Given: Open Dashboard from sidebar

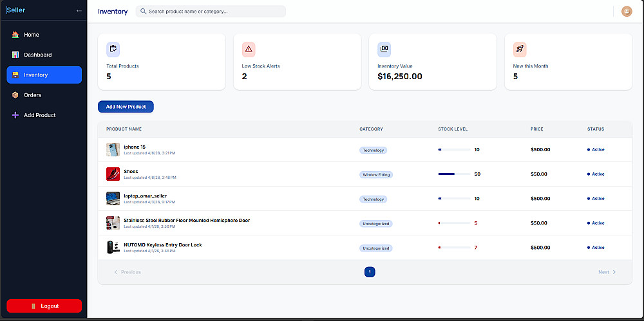Looking at the screenshot, I should 44,55.
